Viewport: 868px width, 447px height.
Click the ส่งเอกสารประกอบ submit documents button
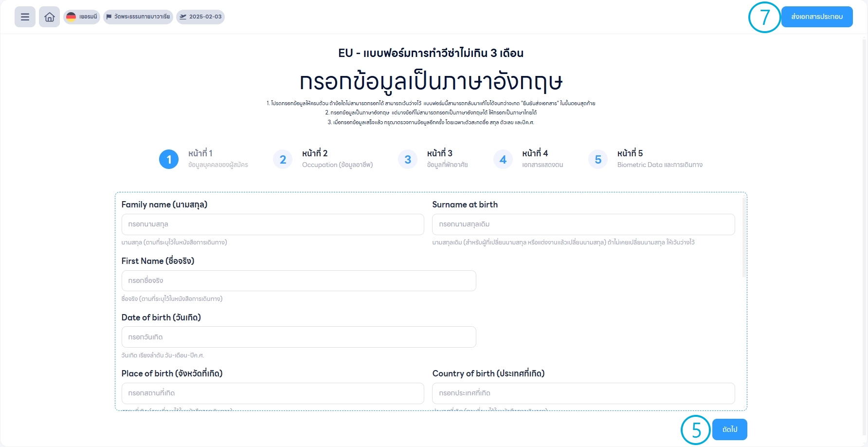[817, 17]
